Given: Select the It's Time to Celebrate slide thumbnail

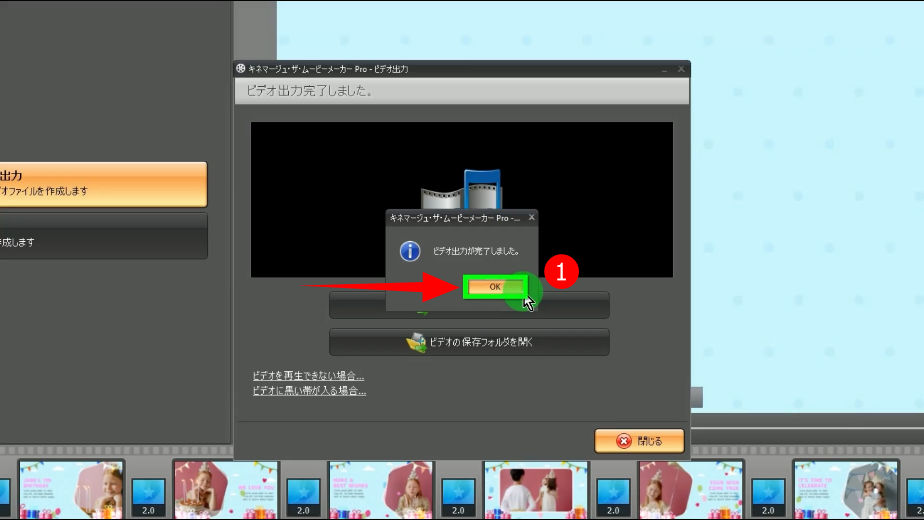Looking at the screenshot, I should (846, 490).
